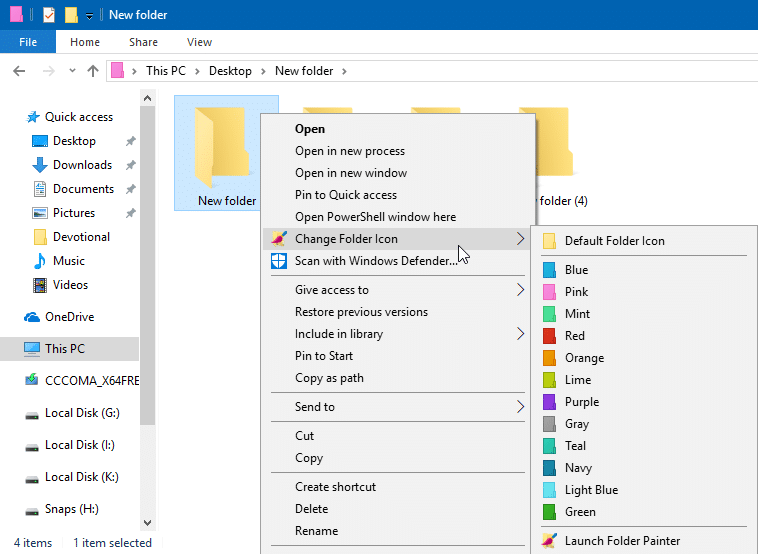The image size is (758, 554).
Task: Expand the Send to submenu
Action: click(520, 407)
